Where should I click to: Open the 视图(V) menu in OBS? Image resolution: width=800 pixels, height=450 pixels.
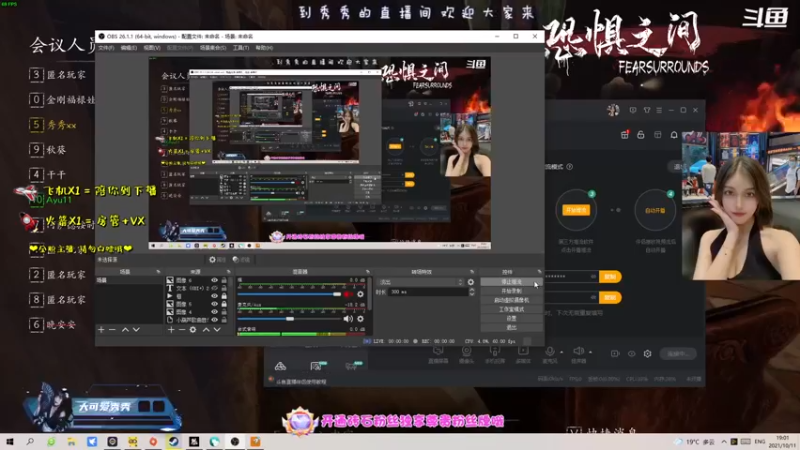tap(152, 48)
